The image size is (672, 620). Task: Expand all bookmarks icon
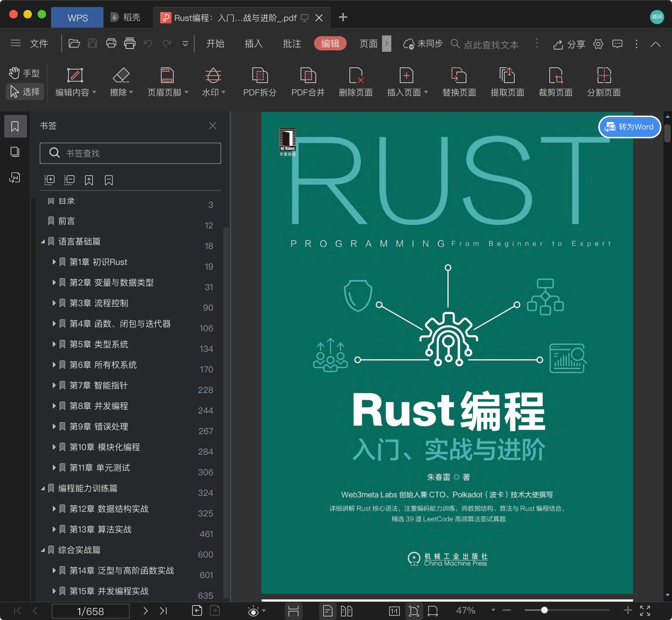(x=49, y=180)
